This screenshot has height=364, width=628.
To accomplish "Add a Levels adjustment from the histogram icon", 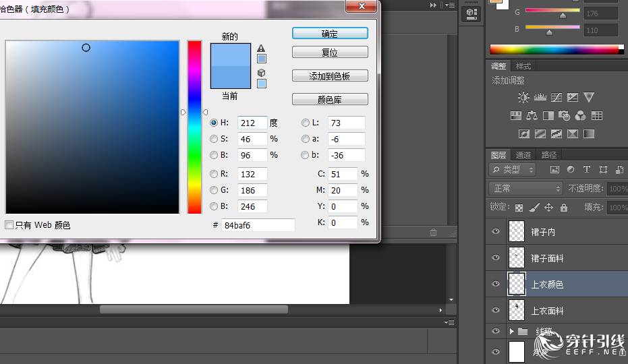I will pos(540,98).
